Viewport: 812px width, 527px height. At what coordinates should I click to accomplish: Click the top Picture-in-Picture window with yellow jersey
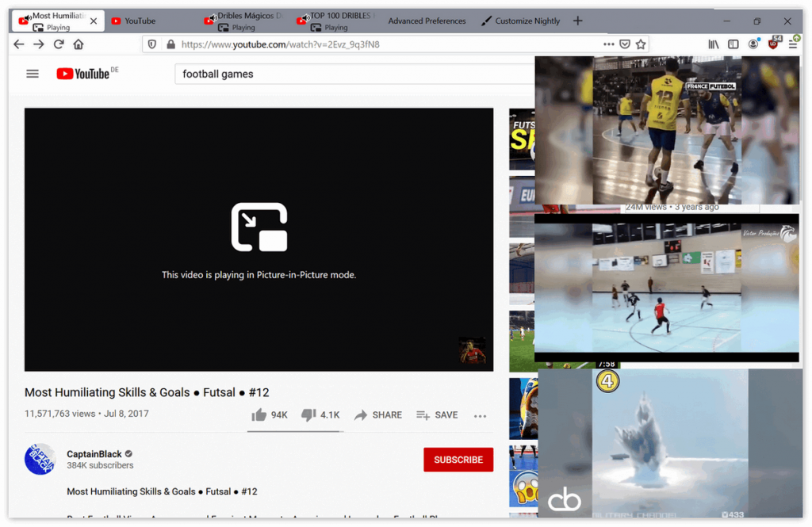pyautogui.click(x=667, y=130)
